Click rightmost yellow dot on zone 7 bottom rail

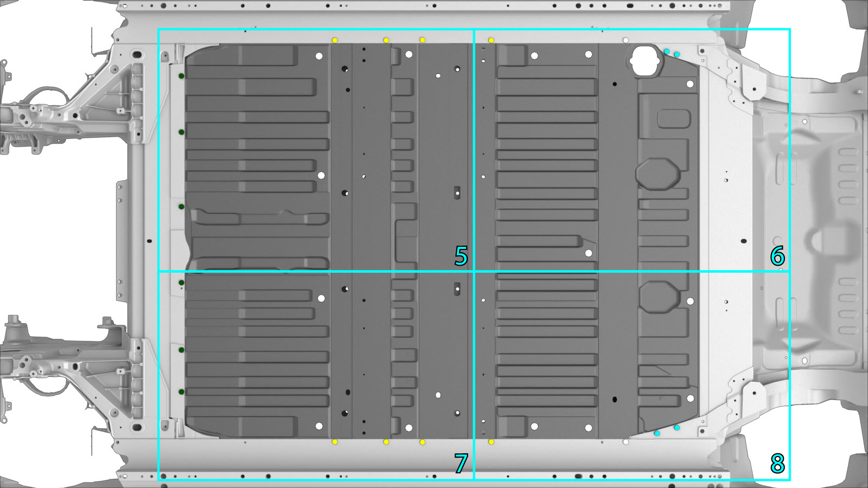[423, 442]
